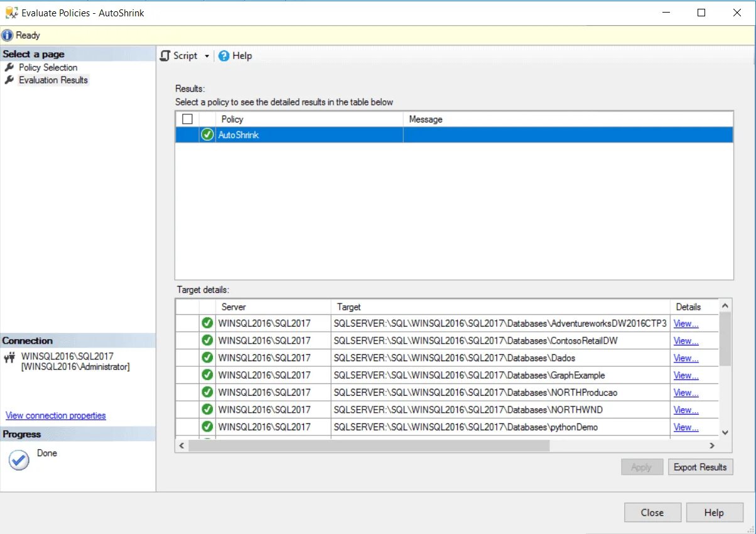
Task: Click green check icon for NORTHProducao row
Action: (207, 392)
